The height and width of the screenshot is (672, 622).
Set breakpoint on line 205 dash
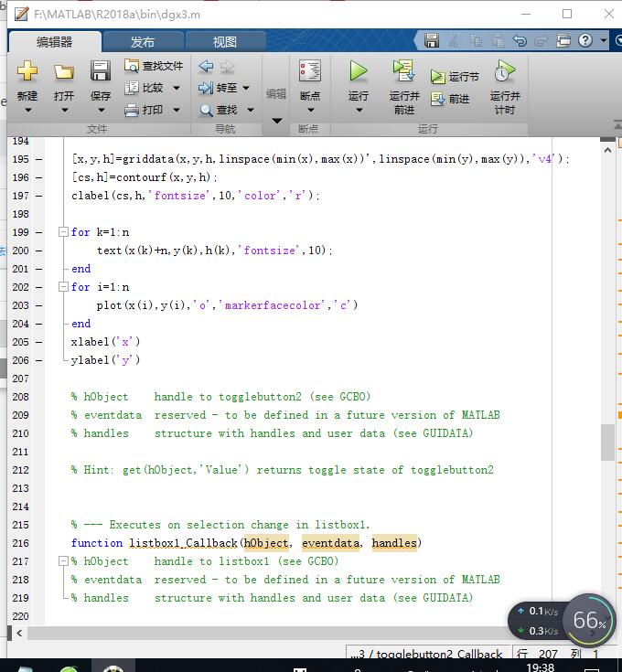tap(39, 342)
